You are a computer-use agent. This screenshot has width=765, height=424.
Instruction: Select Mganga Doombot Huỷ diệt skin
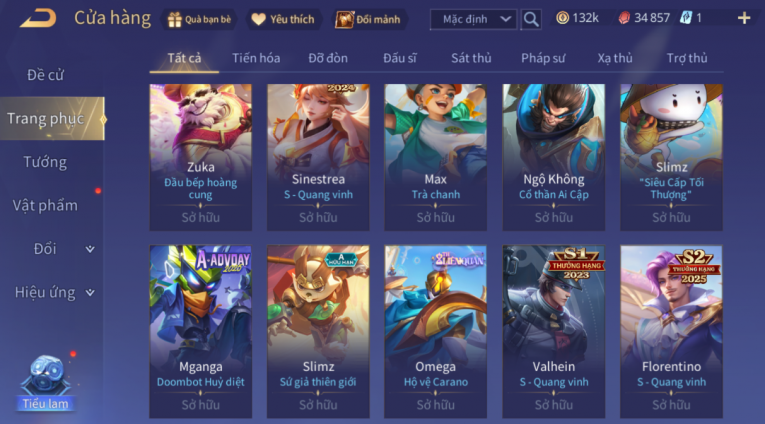[x=201, y=331]
